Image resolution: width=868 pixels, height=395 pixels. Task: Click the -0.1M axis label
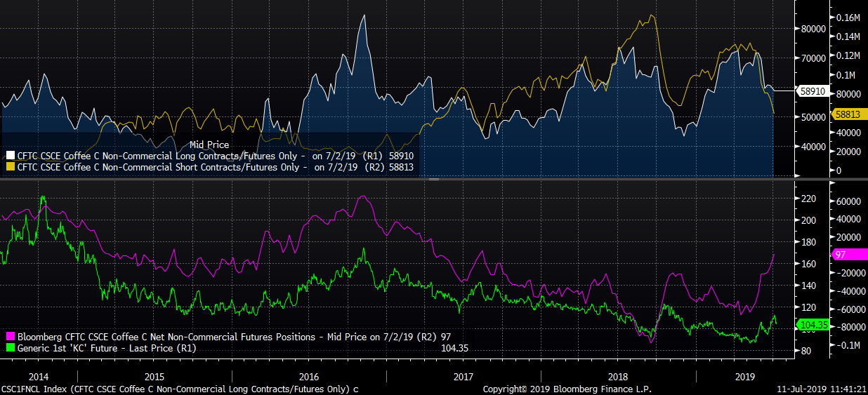(x=848, y=345)
